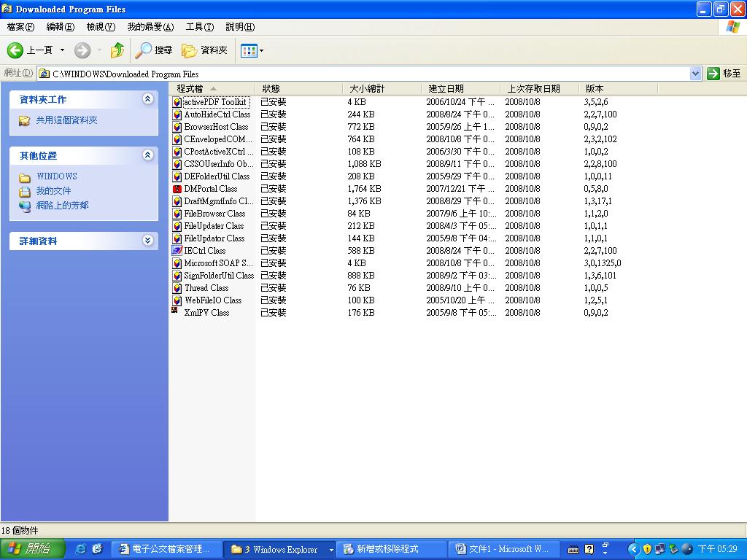Click the Back (上一頁) arrow icon
The height and width of the screenshot is (560, 747).
(x=16, y=50)
